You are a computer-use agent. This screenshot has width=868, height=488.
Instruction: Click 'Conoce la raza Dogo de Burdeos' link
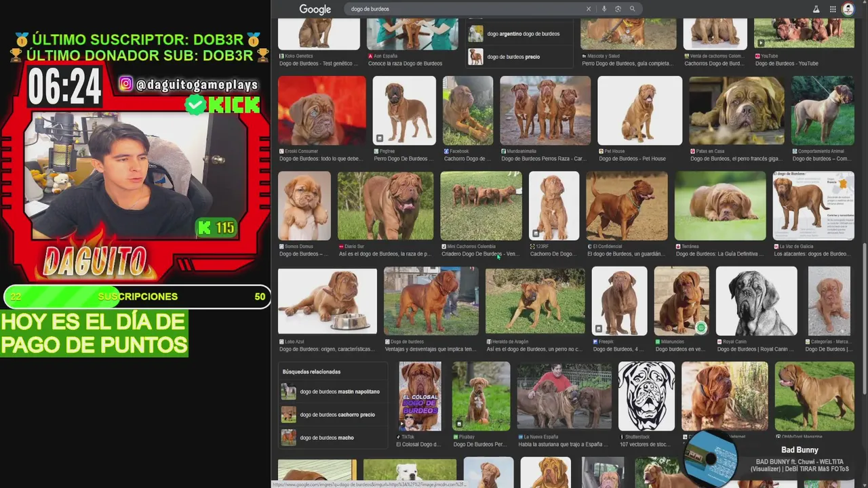406,64
